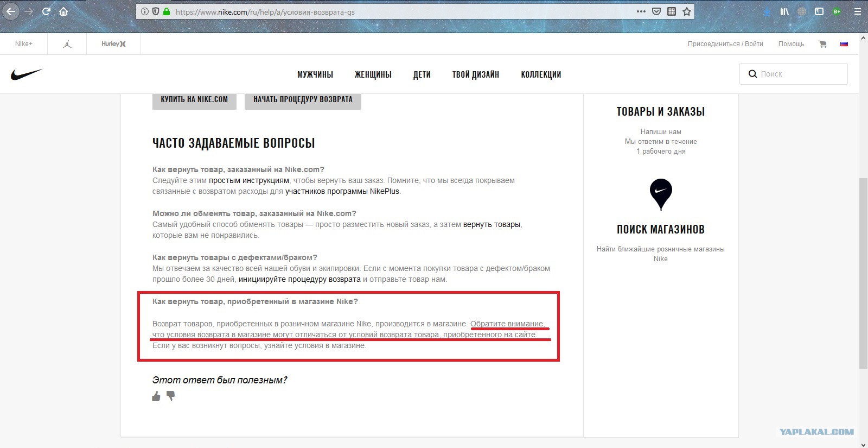Viewport: 868px width, 448px height.
Task: Open the Nike+ brand tab
Action: (x=24, y=44)
